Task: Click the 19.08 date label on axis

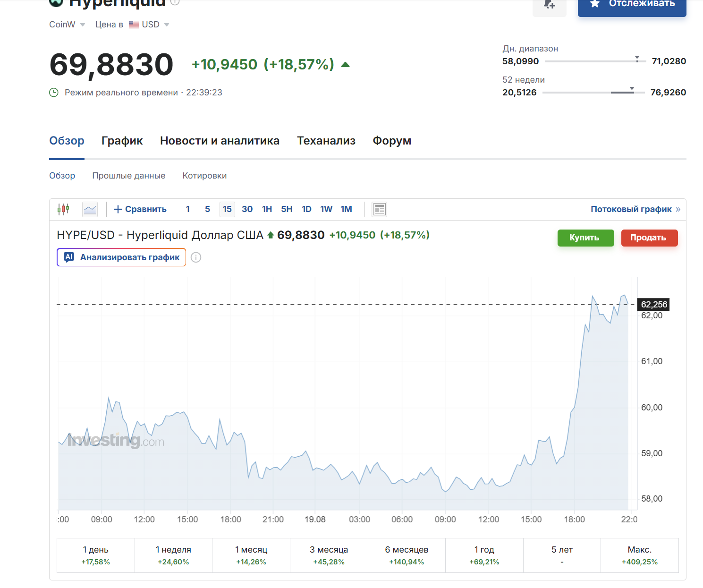Action: (315, 520)
